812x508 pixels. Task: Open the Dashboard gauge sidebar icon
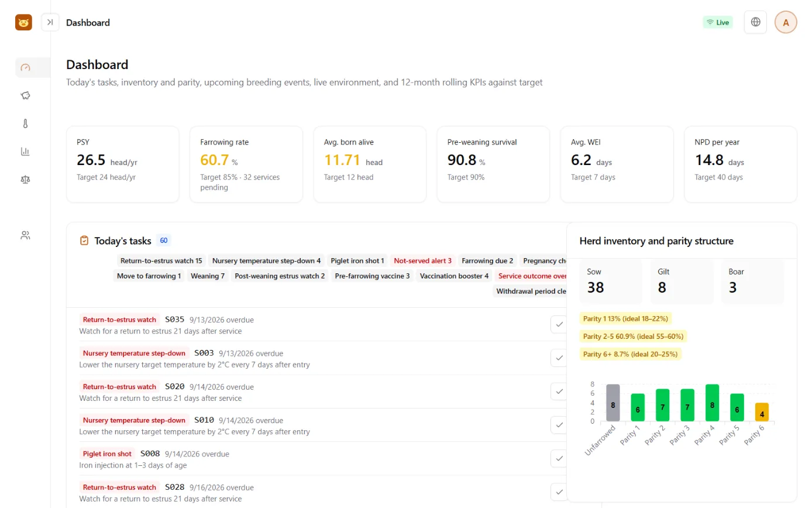coord(25,67)
